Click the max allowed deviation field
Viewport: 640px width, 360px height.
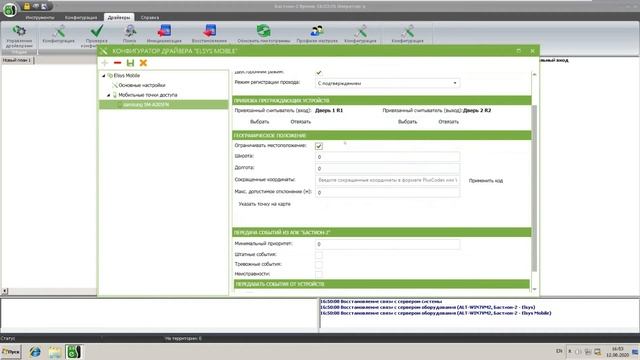(x=387, y=192)
